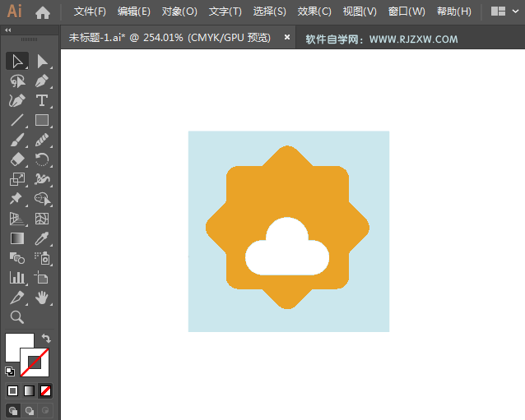Click the arrange documents layout icon
This screenshot has width=525, height=420.
click(498, 12)
